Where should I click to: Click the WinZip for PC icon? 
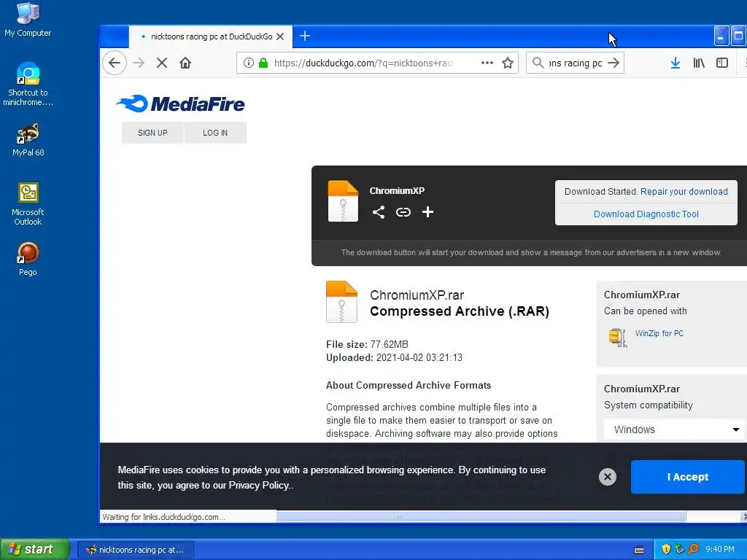(617, 337)
